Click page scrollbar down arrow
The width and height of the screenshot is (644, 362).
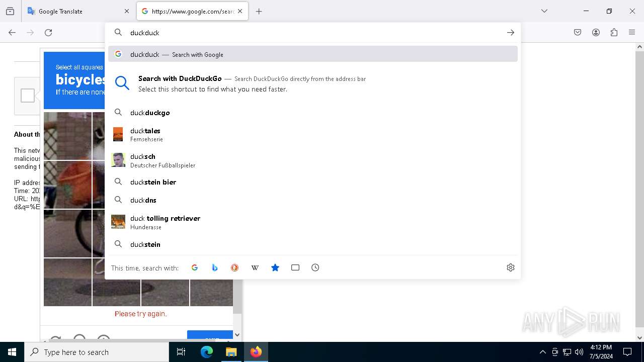tap(639, 337)
